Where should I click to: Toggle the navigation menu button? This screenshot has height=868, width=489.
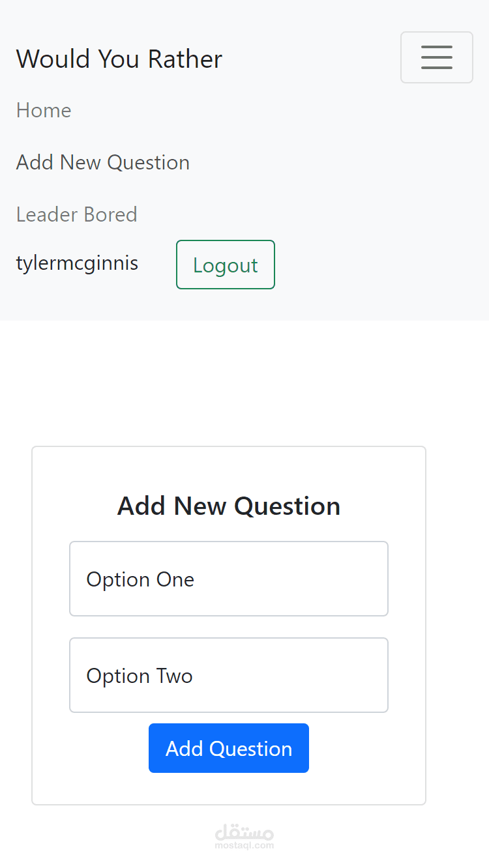tap(436, 57)
